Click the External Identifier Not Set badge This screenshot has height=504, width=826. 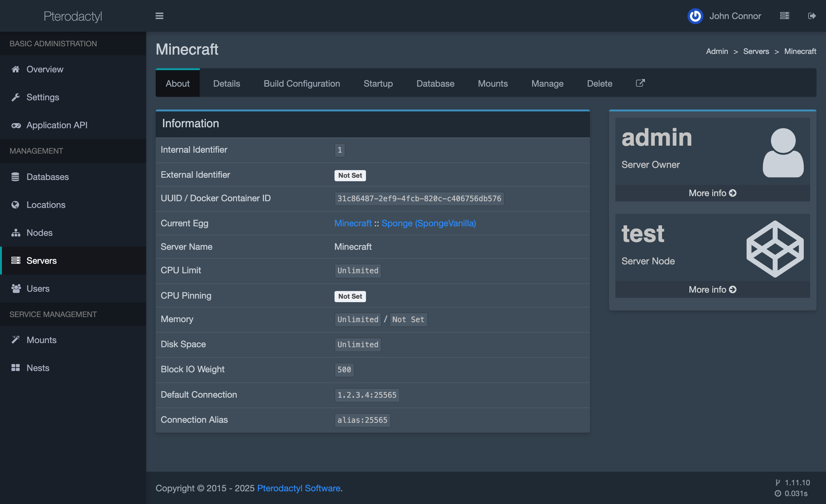[x=350, y=175]
